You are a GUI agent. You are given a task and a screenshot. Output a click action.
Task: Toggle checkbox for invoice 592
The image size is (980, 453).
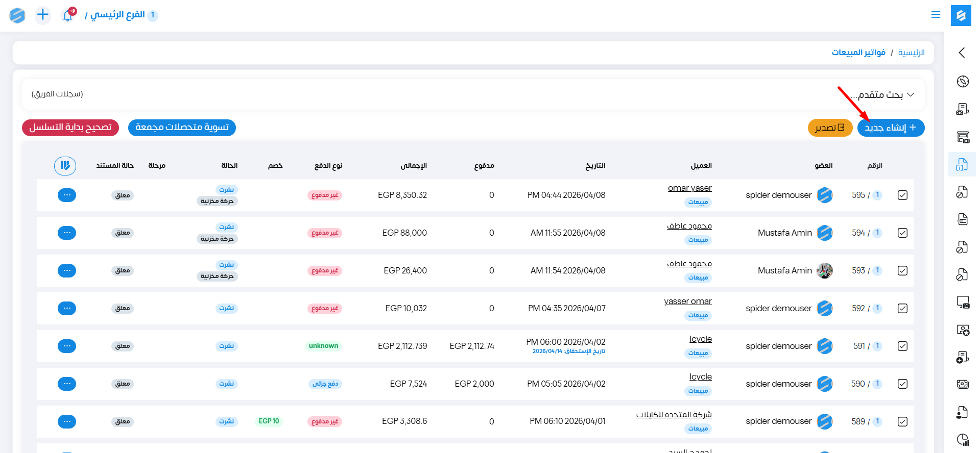902,309
